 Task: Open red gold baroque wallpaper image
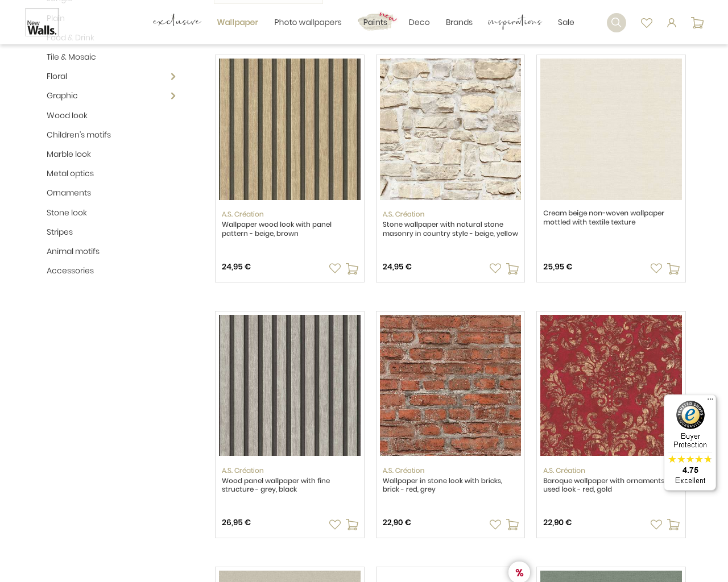[611, 385]
